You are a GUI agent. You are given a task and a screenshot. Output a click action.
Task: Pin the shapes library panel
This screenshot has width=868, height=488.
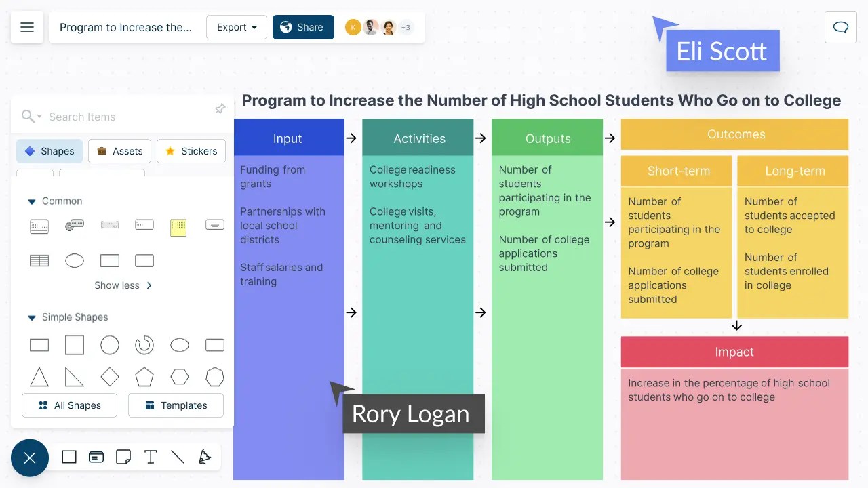click(x=220, y=109)
